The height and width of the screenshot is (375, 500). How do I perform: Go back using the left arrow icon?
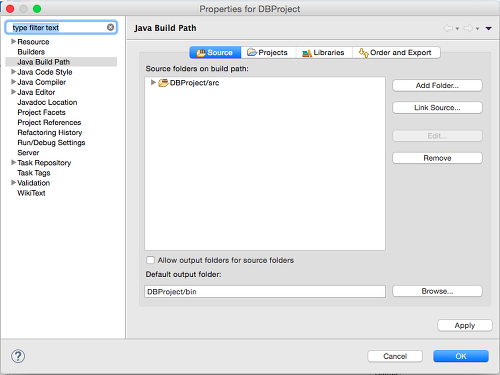click(x=448, y=28)
